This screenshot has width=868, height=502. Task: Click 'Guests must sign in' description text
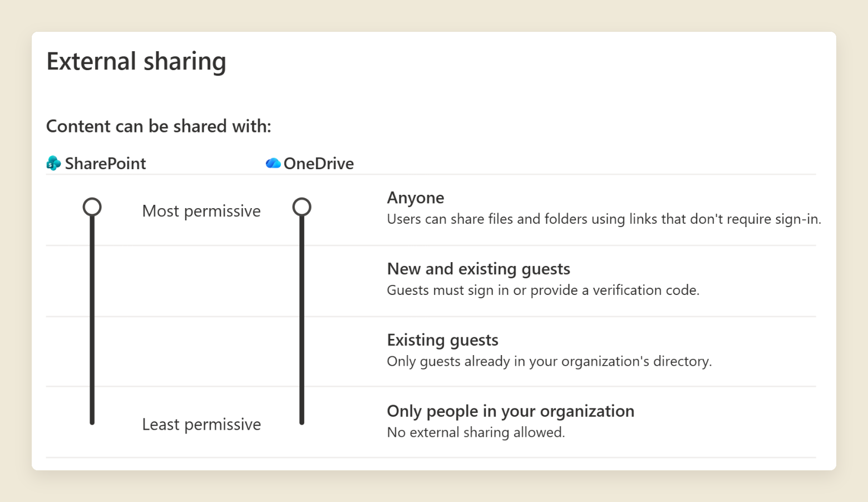click(543, 290)
